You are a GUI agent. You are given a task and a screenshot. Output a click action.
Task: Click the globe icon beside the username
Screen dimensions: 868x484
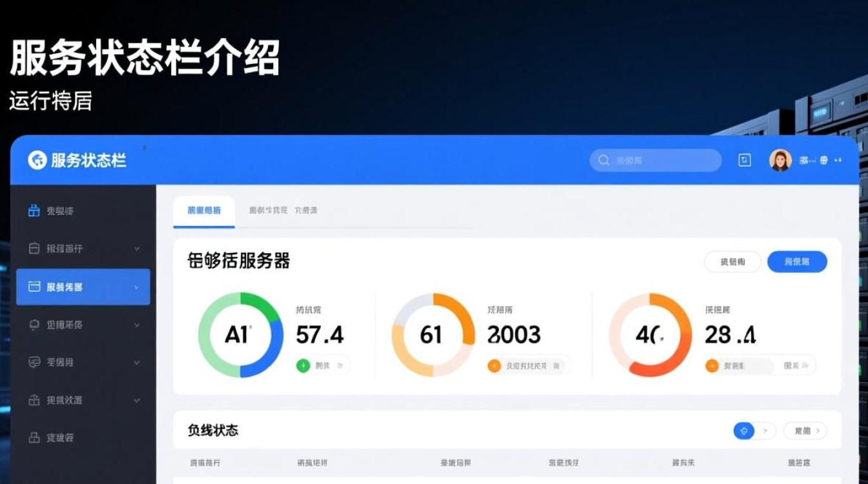pos(824,159)
